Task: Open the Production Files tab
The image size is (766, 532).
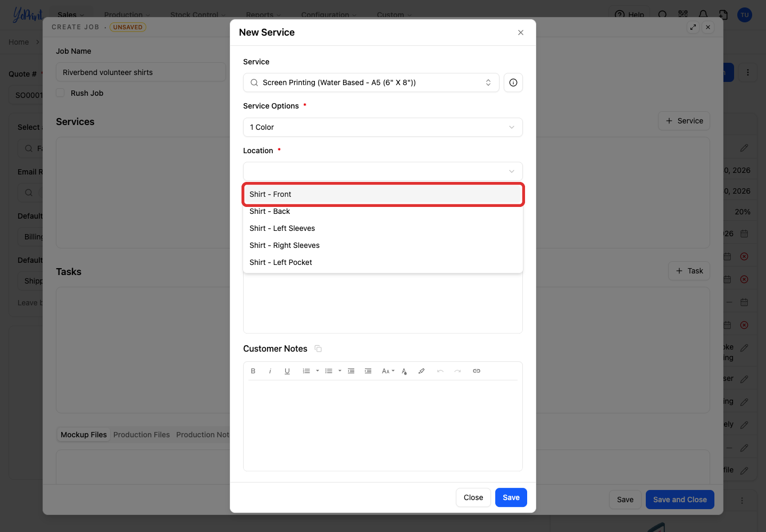Action: coord(141,435)
